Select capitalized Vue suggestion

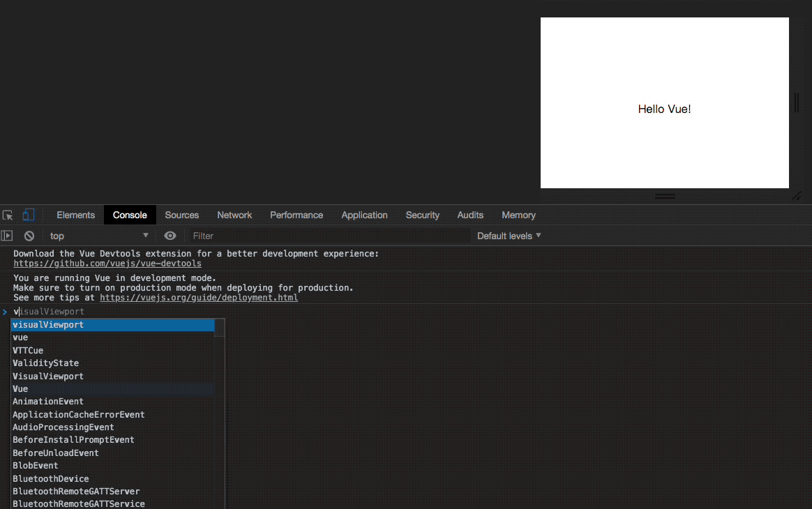coord(112,389)
